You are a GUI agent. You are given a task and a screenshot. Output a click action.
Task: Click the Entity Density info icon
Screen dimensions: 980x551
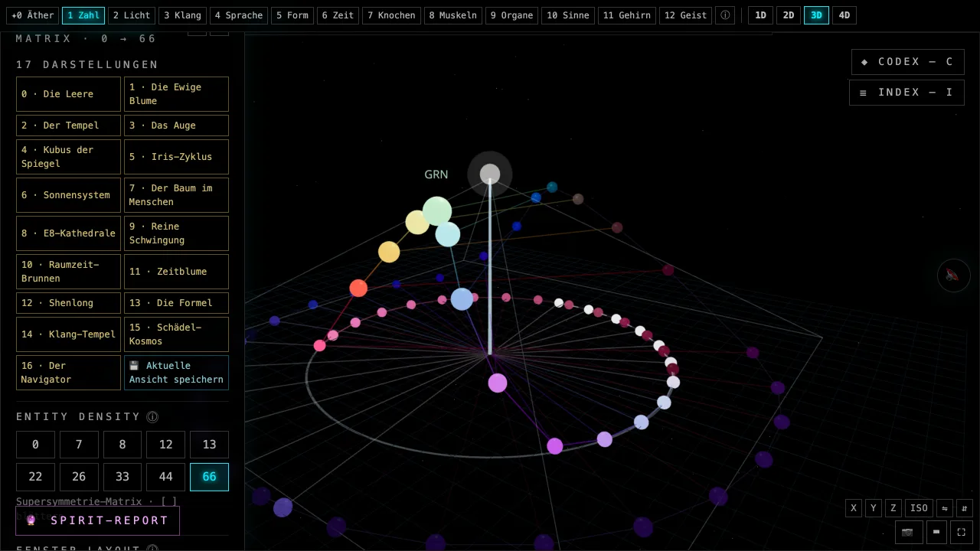tap(152, 417)
